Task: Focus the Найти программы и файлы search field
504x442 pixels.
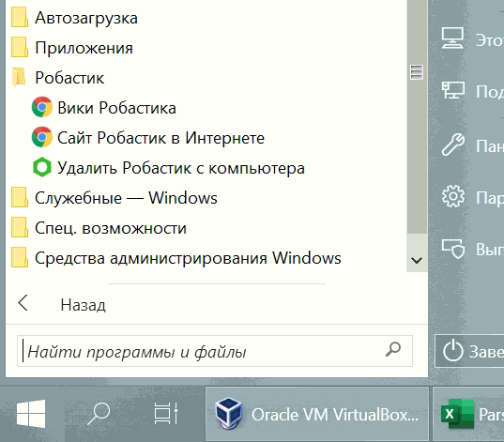Action: pos(214,351)
